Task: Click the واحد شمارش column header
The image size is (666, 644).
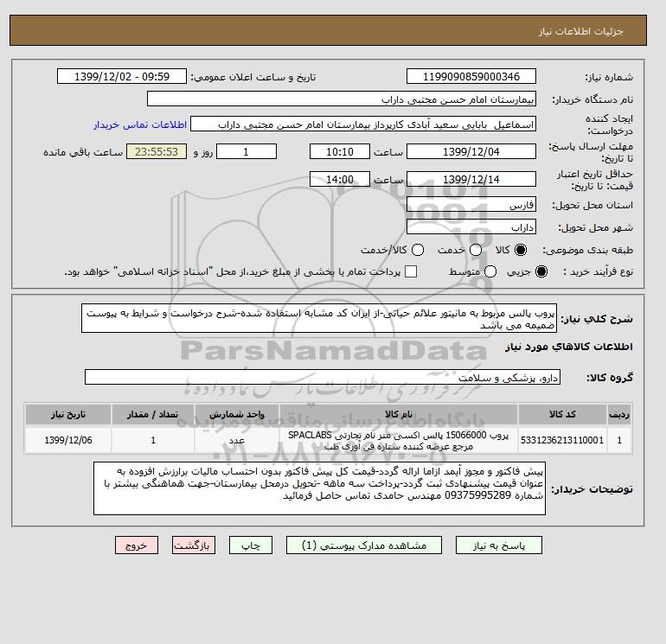Action: pos(237,414)
